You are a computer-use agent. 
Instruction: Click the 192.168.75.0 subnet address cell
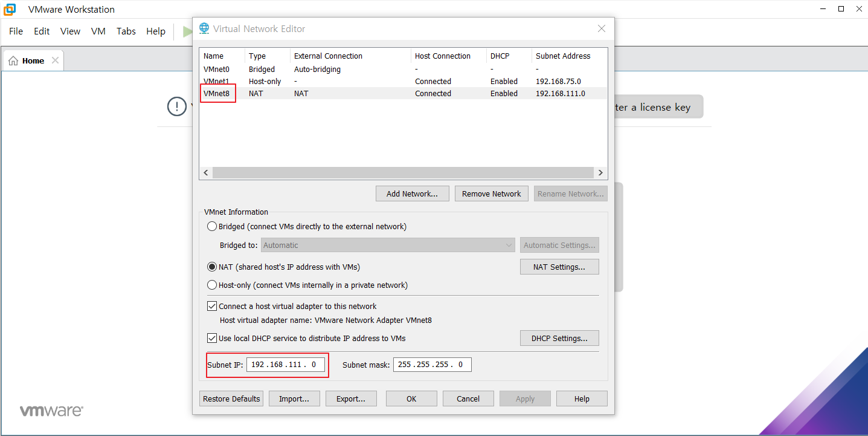558,82
